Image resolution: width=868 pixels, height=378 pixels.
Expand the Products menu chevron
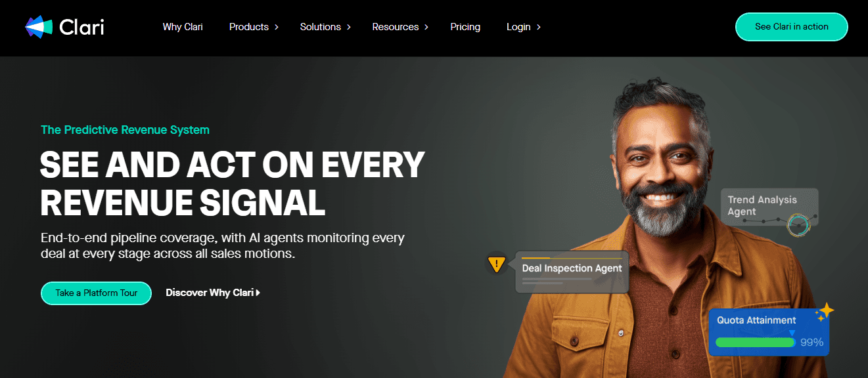point(277,27)
